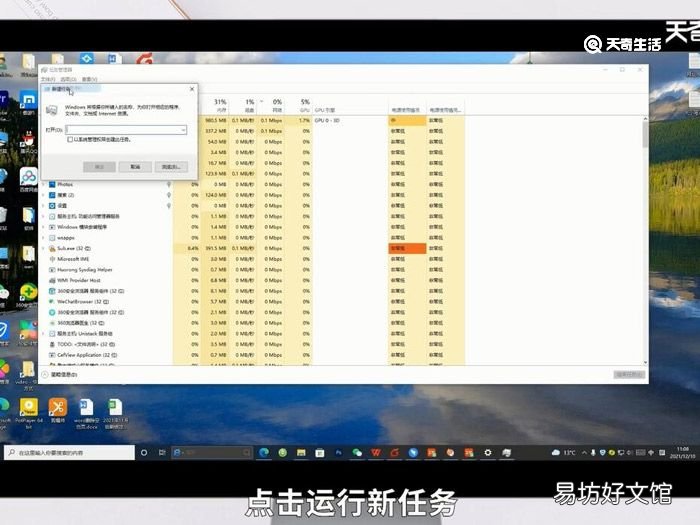Open PotPlayer 64 bit desktop shortcut

(29, 413)
